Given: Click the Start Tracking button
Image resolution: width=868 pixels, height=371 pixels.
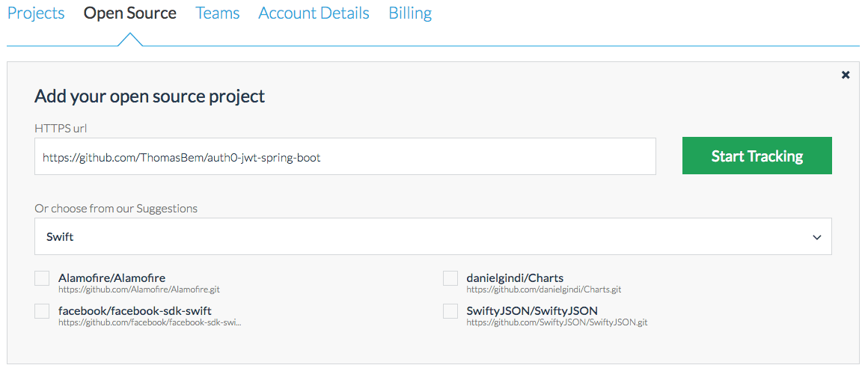Looking at the screenshot, I should pos(757,156).
